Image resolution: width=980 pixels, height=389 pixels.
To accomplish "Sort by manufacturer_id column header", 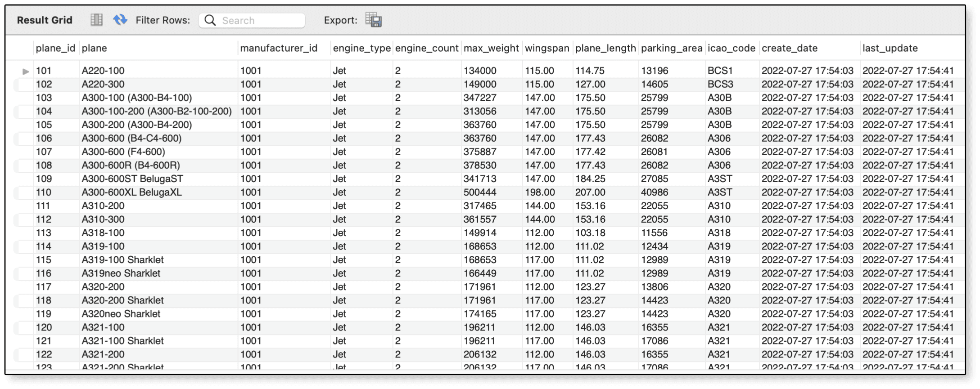I will 279,48.
